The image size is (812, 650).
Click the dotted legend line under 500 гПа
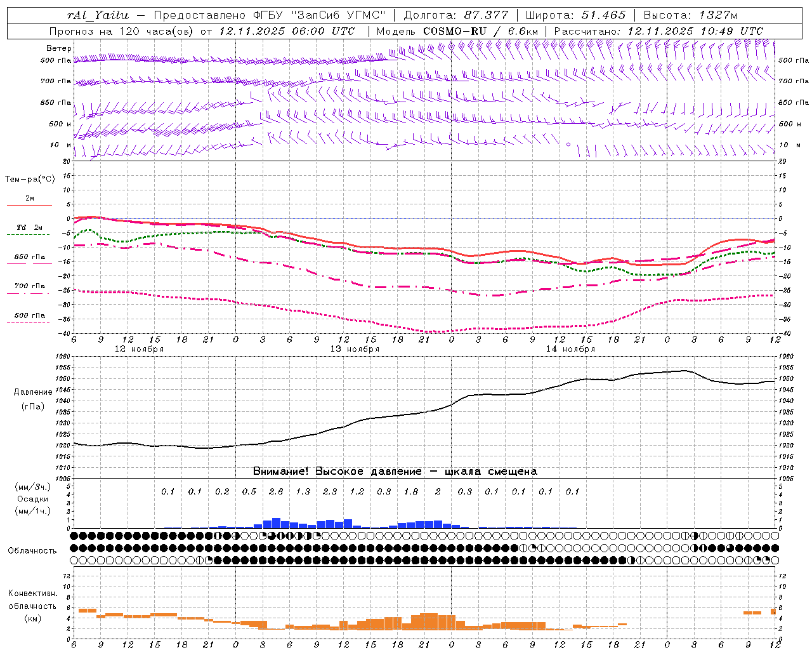[x=29, y=322]
